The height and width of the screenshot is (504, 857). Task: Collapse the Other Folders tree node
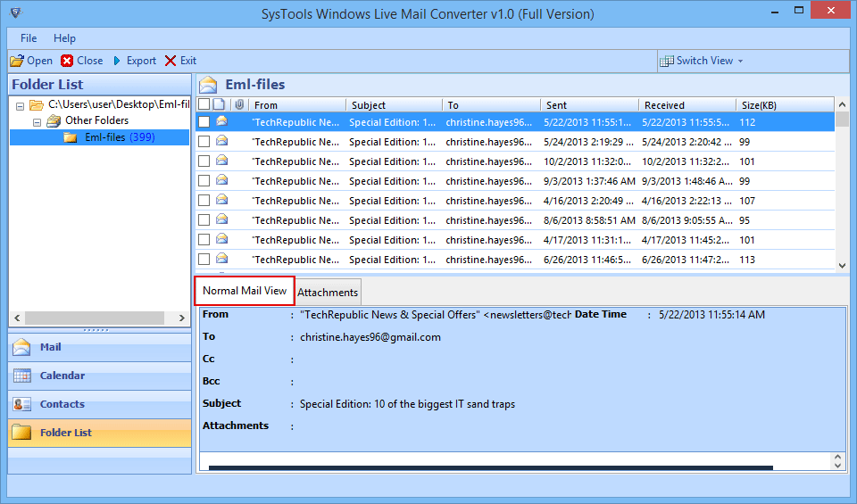pos(37,122)
